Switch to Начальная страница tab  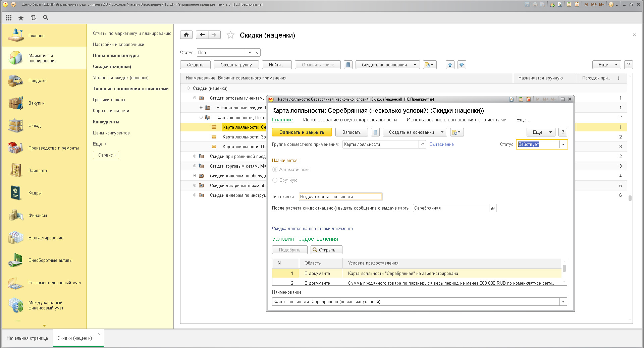click(x=27, y=338)
